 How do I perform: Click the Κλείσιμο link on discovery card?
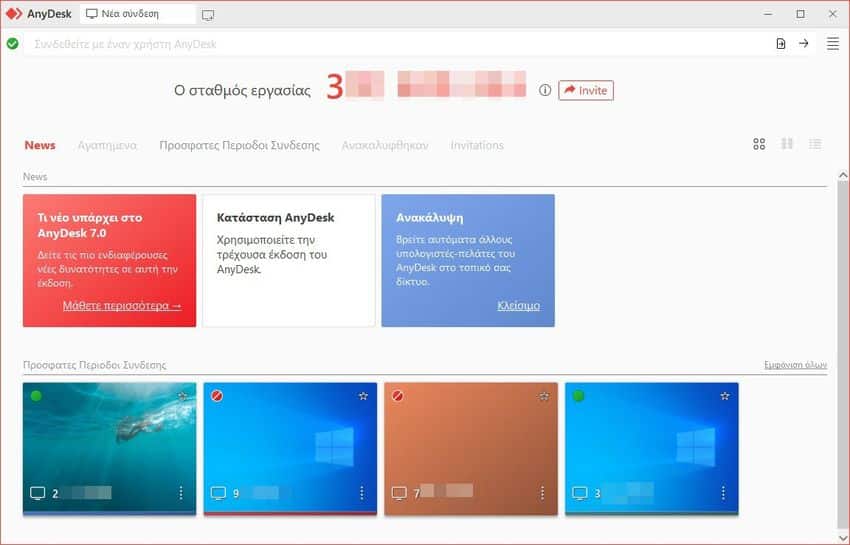[x=518, y=306]
